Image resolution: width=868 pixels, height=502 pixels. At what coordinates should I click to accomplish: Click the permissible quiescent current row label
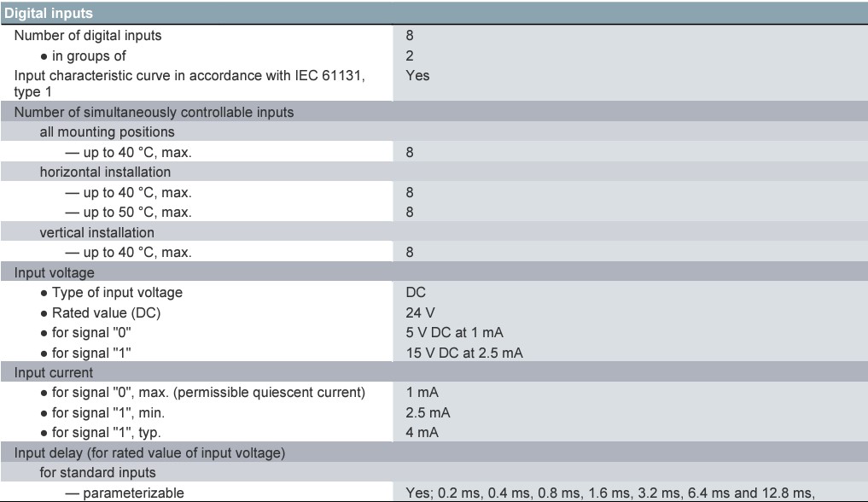[x=202, y=393]
